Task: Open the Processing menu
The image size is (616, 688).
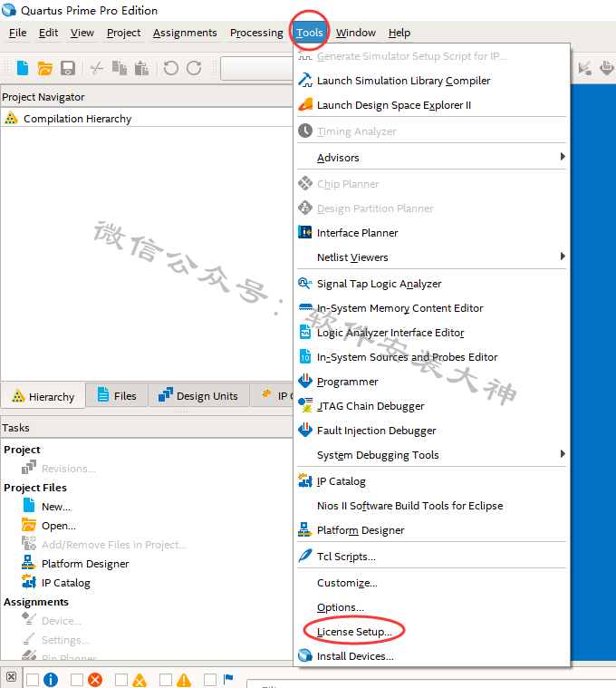Action: pyautogui.click(x=256, y=33)
